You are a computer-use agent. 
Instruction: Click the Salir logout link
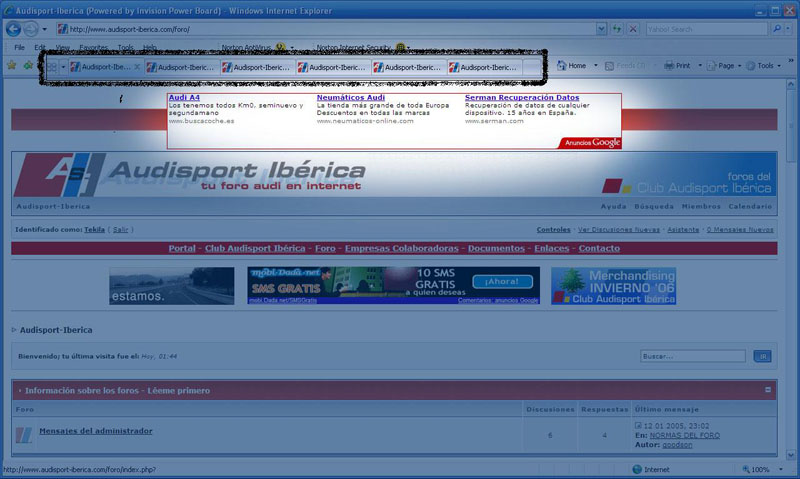pos(120,230)
